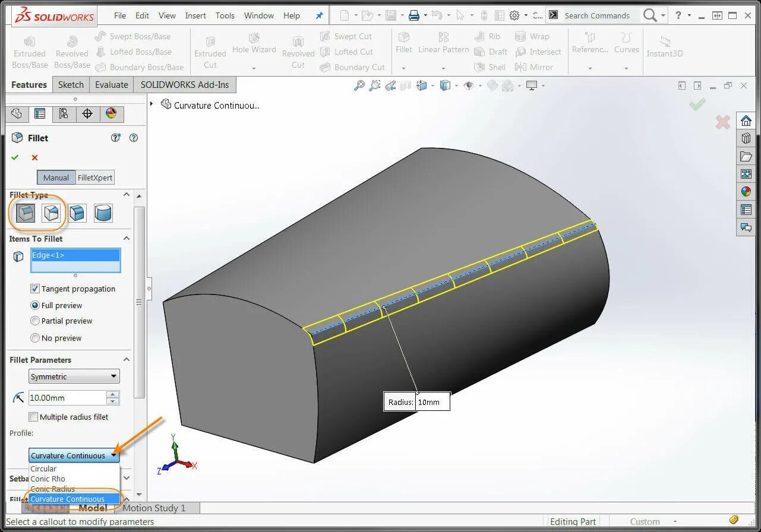Screen dimensions: 761x532
Task: Open the Symmetric fillet parameters dropdown
Action: pyautogui.click(x=113, y=376)
